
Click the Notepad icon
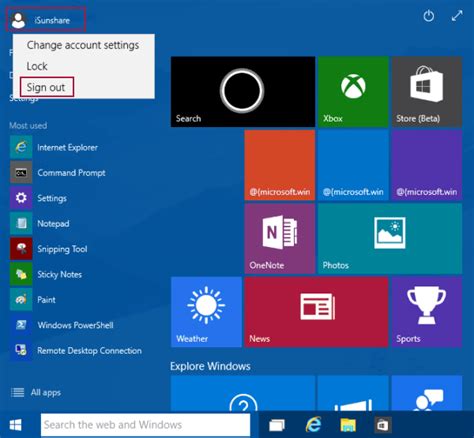pyautogui.click(x=21, y=223)
